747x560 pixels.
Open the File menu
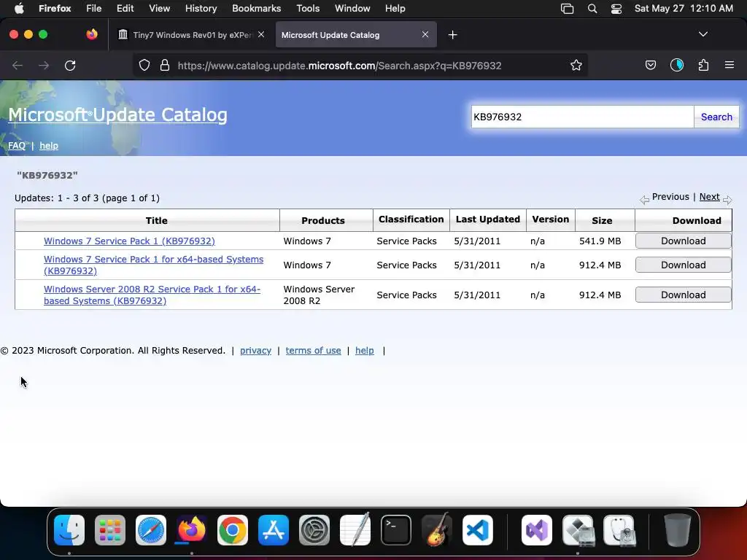(x=93, y=9)
